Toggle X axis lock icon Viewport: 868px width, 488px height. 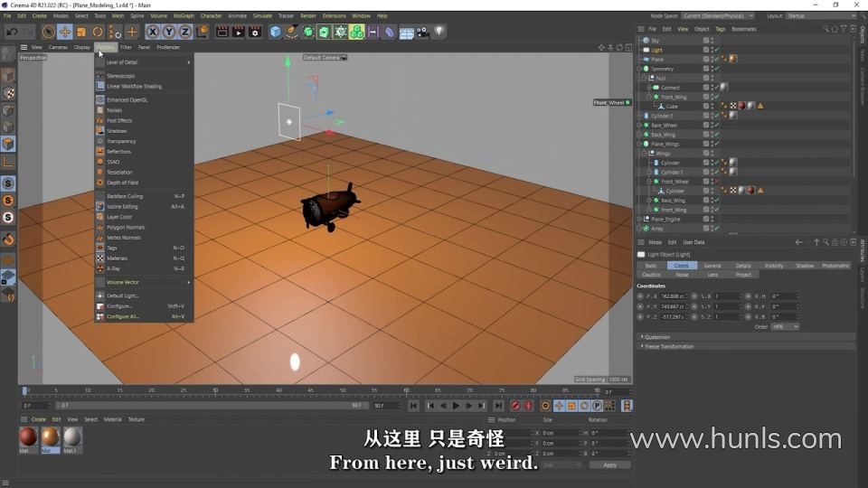pos(153,33)
